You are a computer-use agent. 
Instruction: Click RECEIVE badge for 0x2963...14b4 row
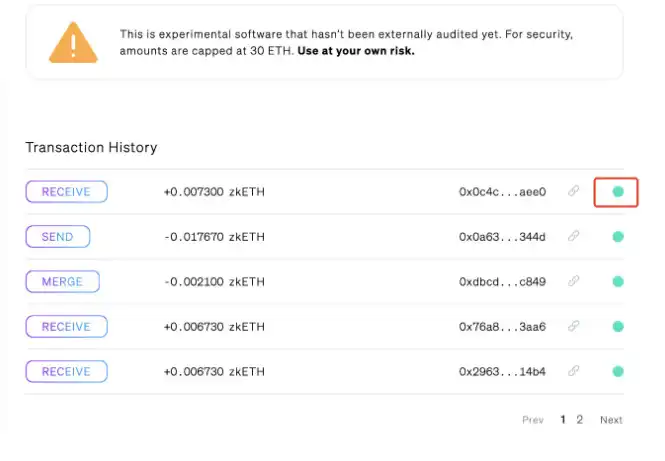click(66, 372)
